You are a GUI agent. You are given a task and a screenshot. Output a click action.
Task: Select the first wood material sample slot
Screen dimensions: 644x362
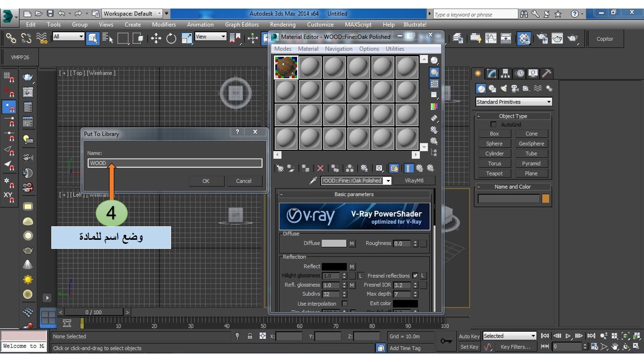(x=286, y=67)
